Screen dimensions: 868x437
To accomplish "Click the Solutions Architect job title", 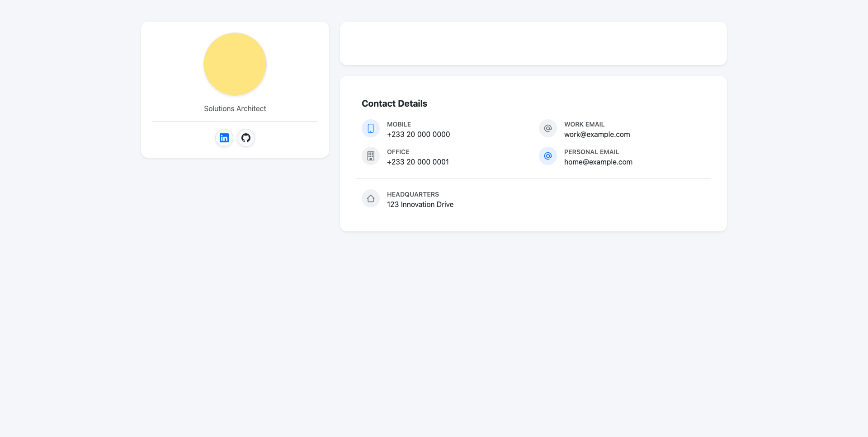I will point(235,108).
